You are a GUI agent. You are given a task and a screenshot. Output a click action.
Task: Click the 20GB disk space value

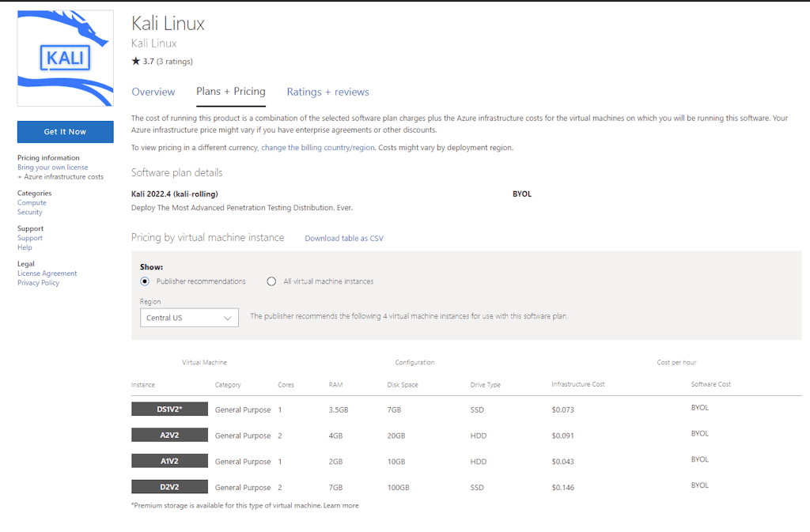click(x=396, y=436)
